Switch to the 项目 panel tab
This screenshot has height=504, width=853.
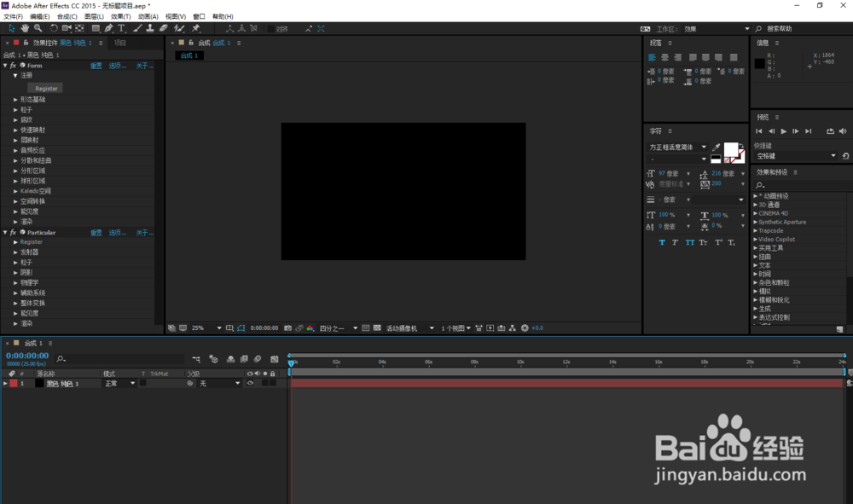point(120,43)
